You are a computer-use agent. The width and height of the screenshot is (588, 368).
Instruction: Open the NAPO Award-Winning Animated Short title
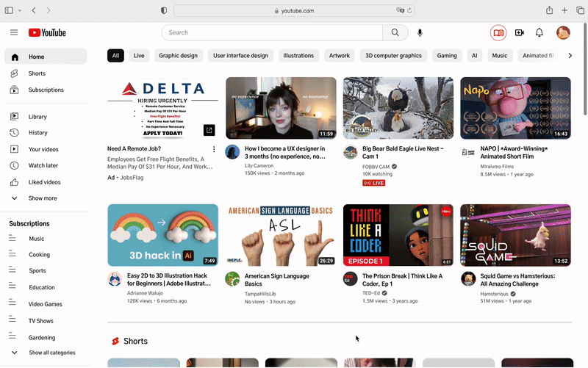tap(514, 153)
